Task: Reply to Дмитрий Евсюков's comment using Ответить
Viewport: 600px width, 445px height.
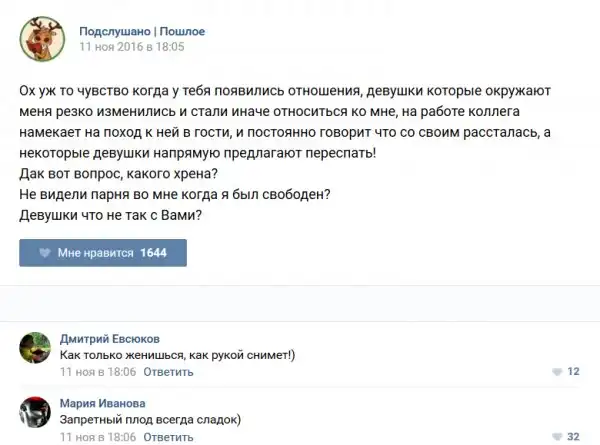Action: click(x=168, y=372)
